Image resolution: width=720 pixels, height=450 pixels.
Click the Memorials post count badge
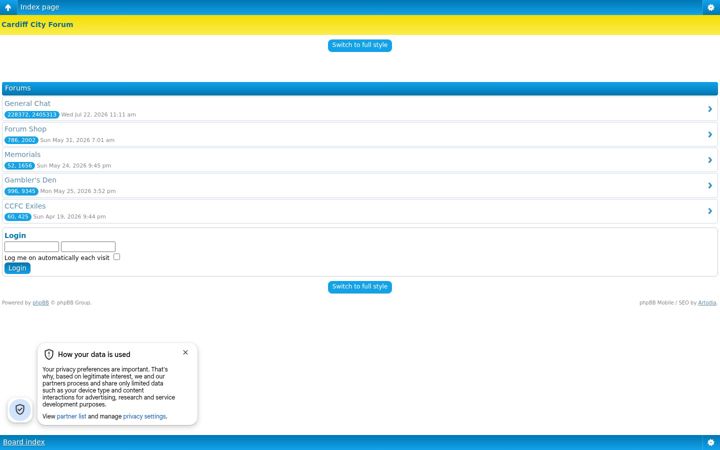click(x=19, y=166)
